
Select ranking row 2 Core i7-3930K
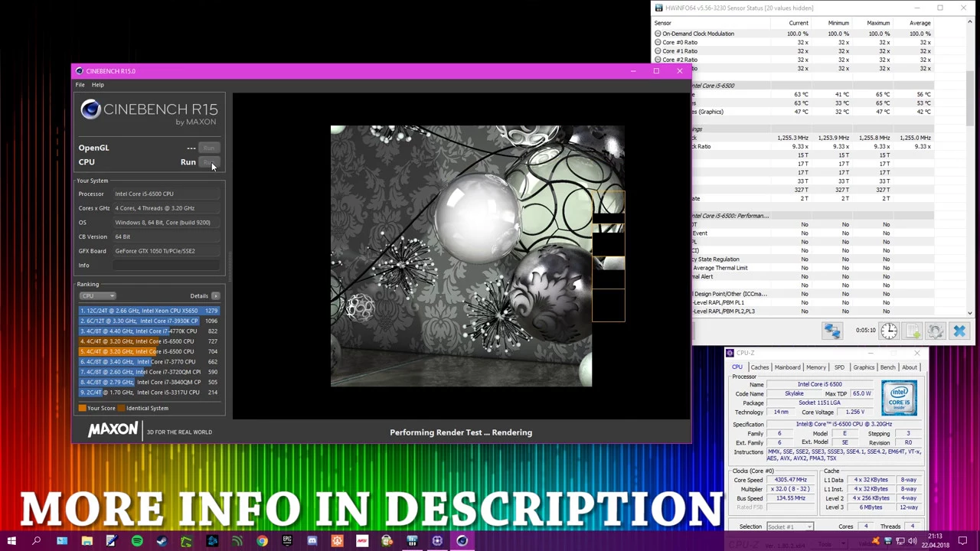click(149, 321)
